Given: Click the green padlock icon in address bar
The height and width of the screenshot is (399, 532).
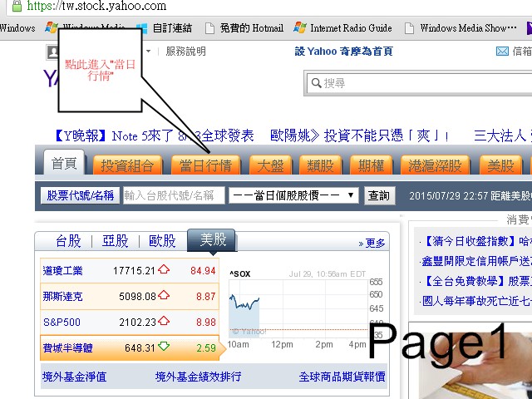Looking at the screenshot, I should tap(17, 6).
